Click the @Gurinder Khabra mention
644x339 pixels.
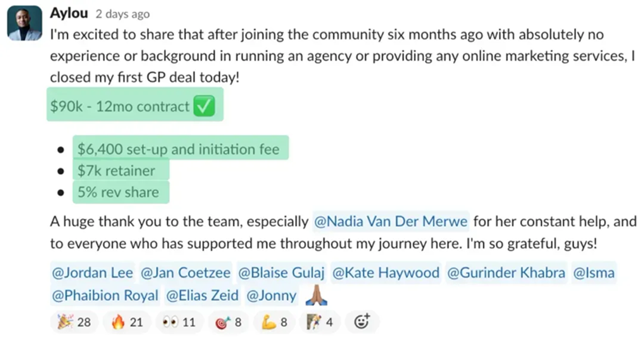click(506, 273)
